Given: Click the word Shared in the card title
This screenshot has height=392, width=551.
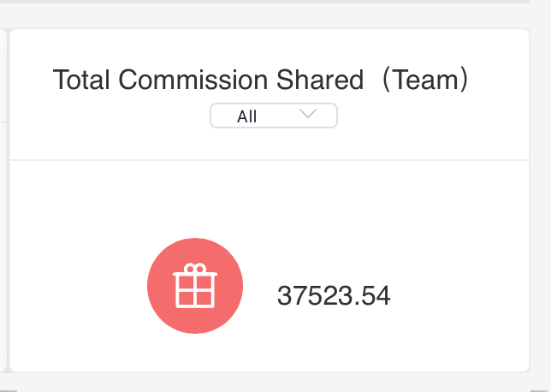Looking at the screenshot, I should tap(320, 80).
